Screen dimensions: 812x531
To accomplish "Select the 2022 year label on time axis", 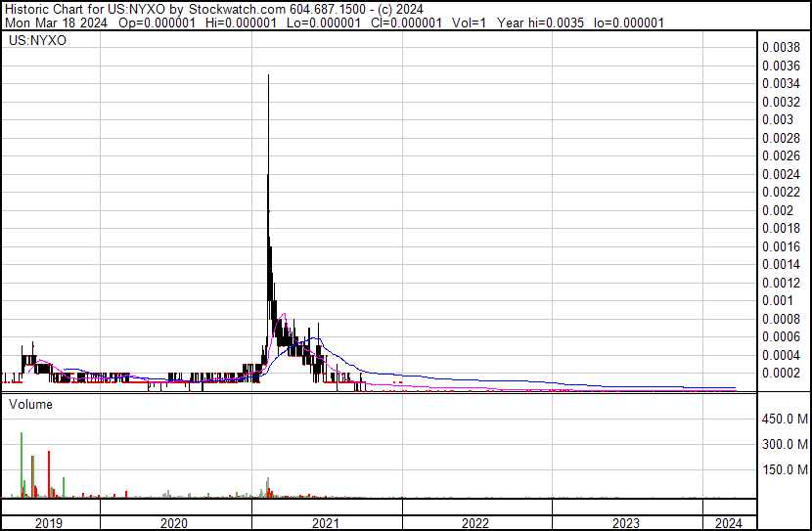I will pos(475,523).
